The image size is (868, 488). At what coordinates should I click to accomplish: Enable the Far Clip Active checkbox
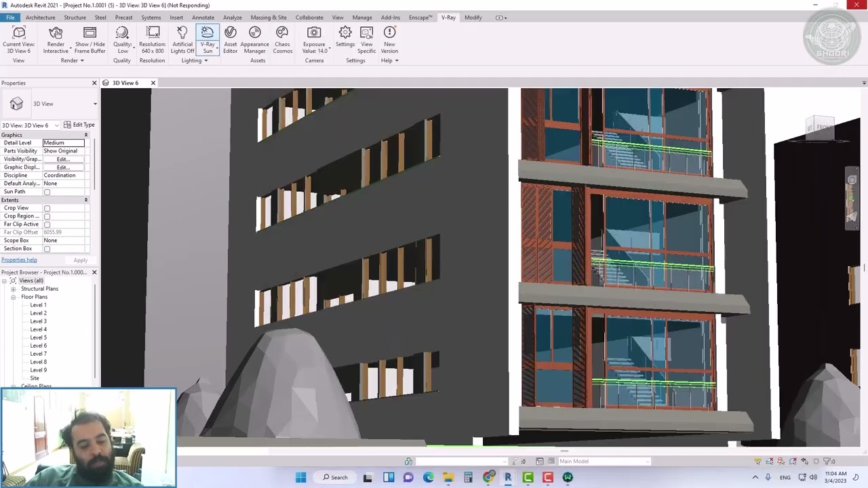47,224
